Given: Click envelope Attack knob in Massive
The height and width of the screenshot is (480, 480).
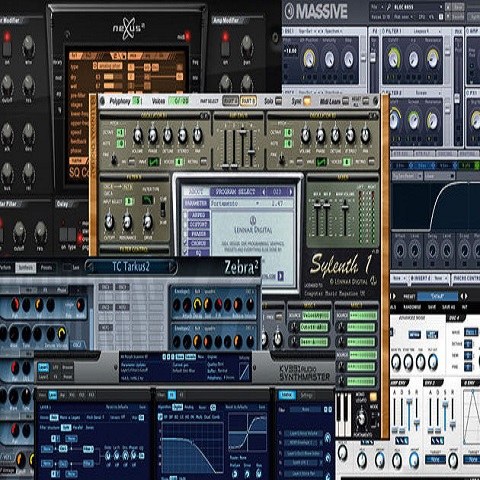Looking at the screenshot, I should (x=400, y=250).
